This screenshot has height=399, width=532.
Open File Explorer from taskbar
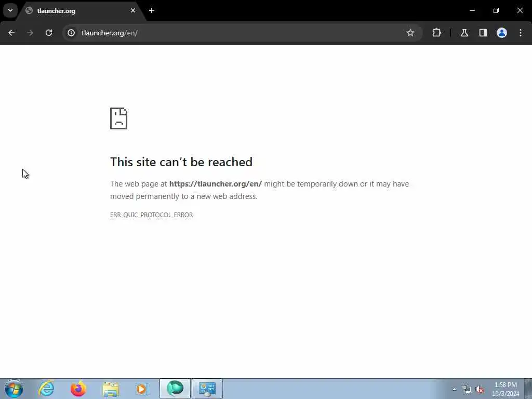[x=111, y=389]
